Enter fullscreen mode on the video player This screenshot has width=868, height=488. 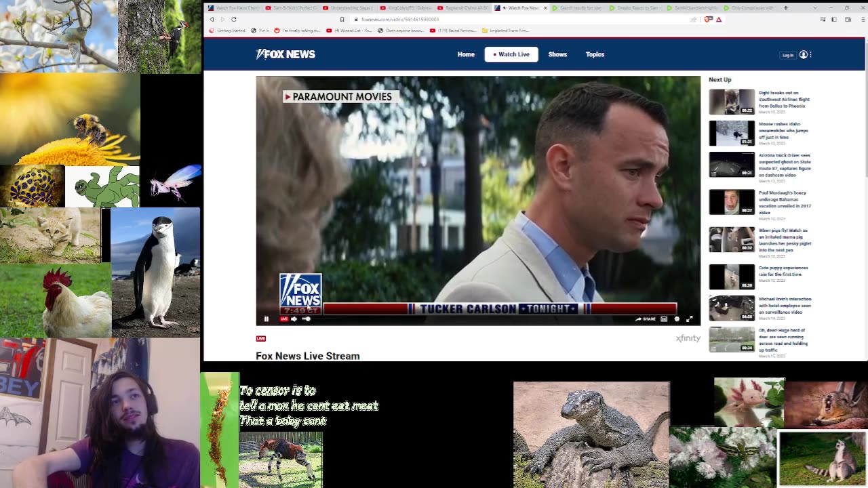[x=689, y=319]
